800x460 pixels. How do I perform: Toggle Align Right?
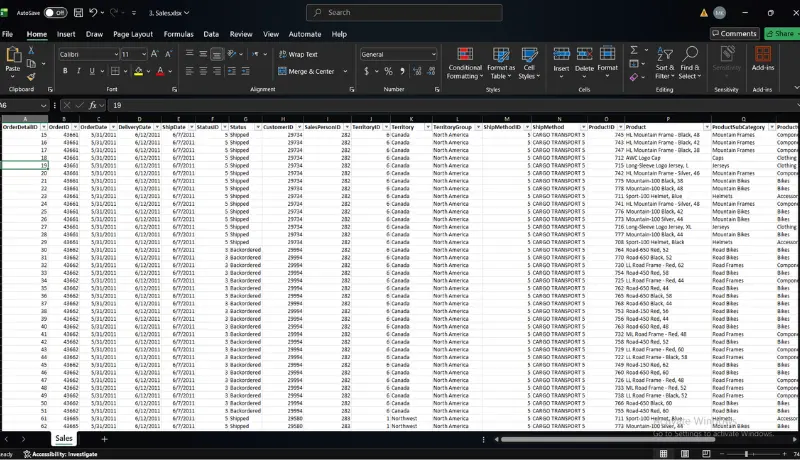[217, 71]
